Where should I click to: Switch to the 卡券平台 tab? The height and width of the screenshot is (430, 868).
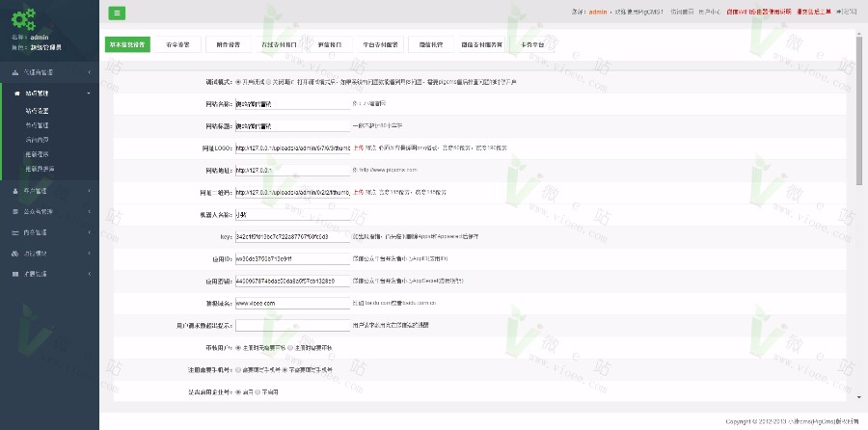tap(532, 44)
